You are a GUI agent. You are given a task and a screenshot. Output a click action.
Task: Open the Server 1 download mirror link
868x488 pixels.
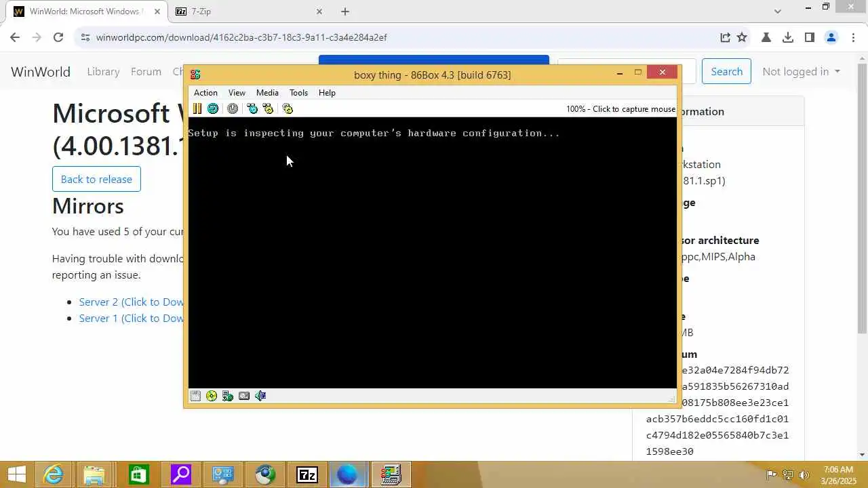[x=131, y=318]
